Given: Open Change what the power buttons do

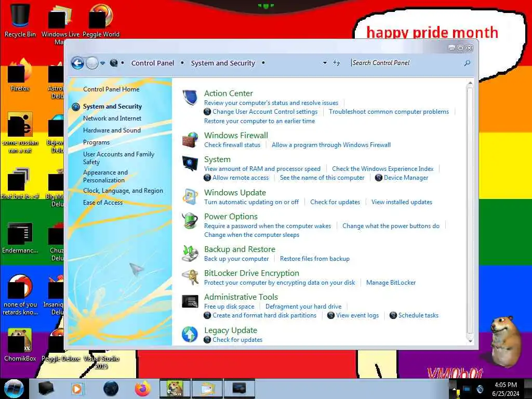Looking at the screenshot, I should 391,226.
